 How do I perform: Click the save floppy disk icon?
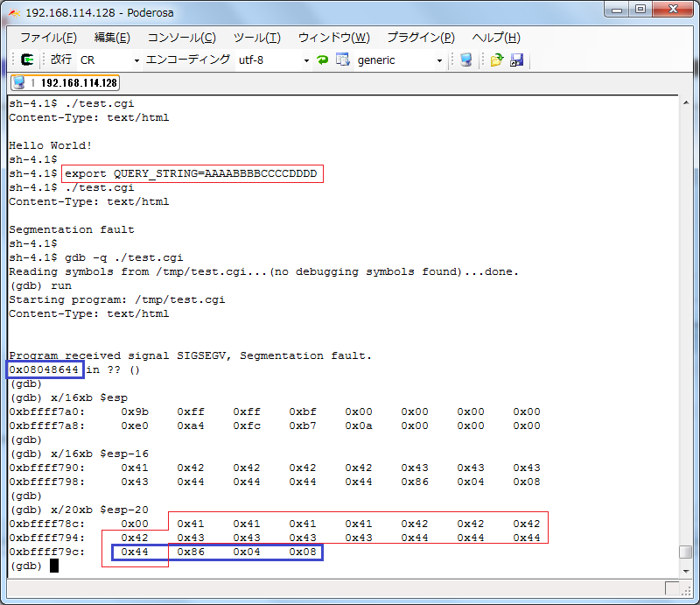(x=516, y=60)
